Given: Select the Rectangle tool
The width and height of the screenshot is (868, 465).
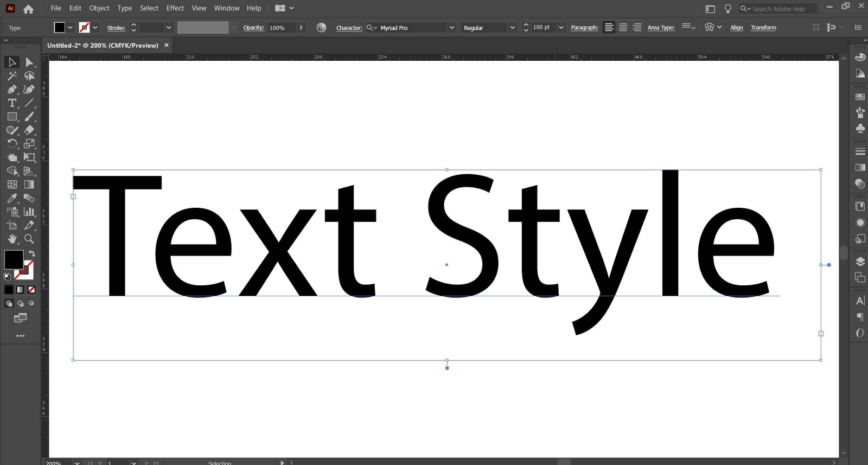Looking at the screenshot, I should click(12, 117).
